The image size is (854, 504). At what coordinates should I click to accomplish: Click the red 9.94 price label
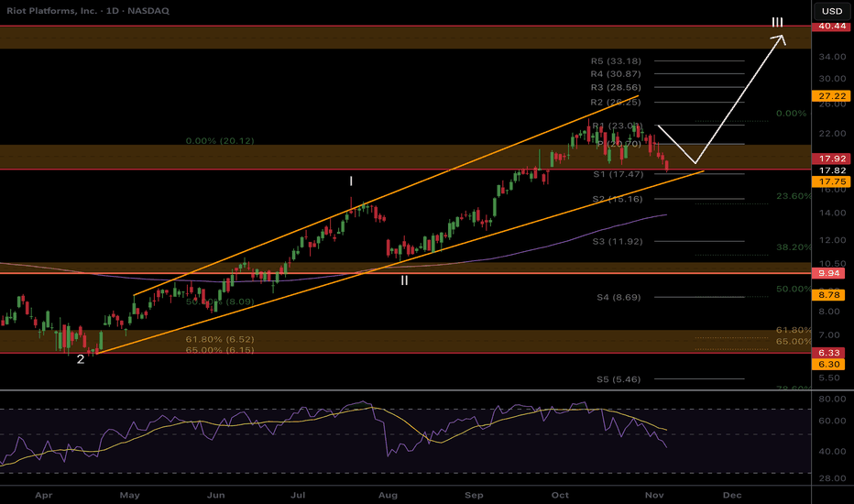tap(831, 273)
